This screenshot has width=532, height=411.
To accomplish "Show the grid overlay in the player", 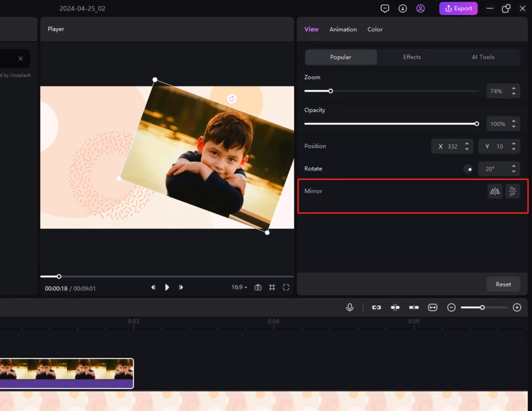I will [272, 288].
